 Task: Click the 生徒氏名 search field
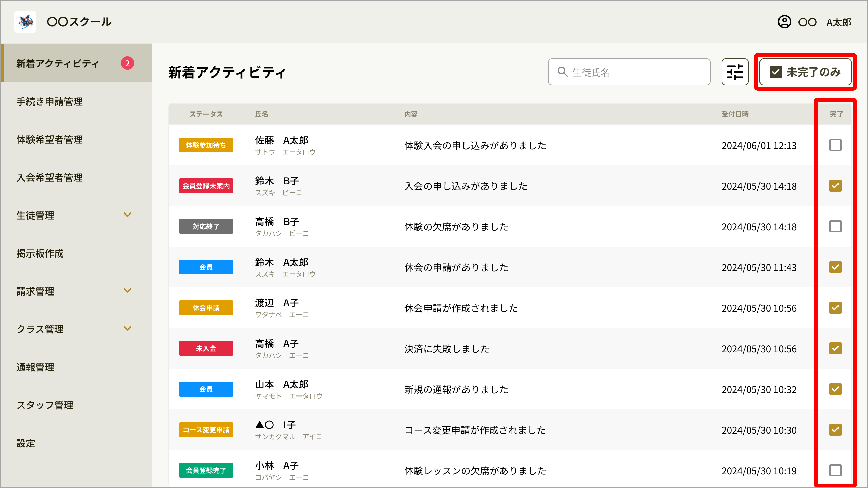coord(629,72)
